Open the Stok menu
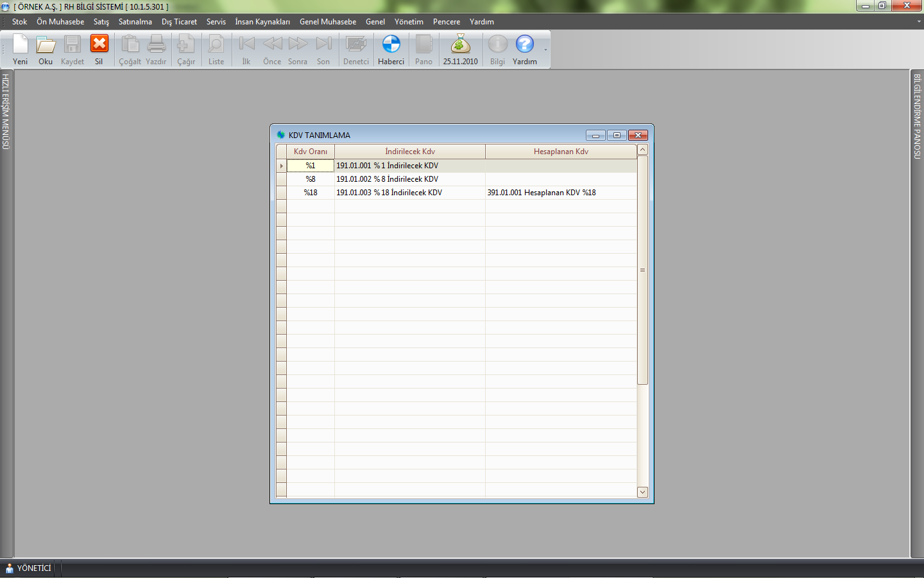This screenshot has height=578, width=924. (19, 22)
